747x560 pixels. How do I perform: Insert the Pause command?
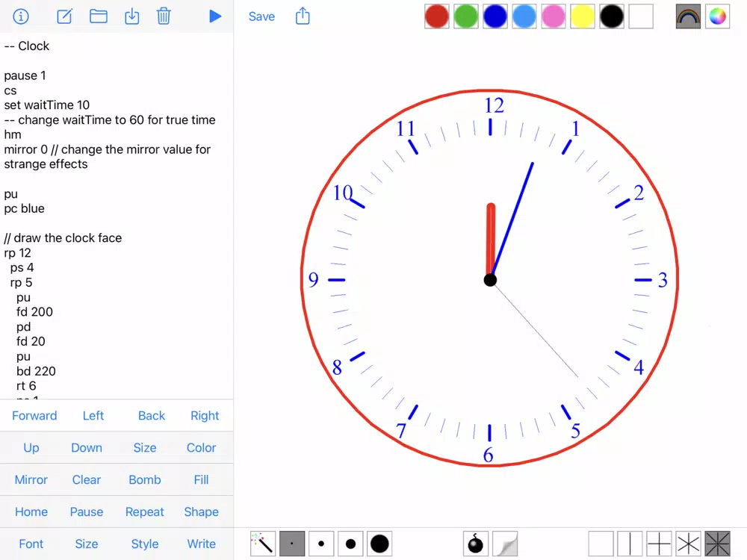click(x=86, y=511)
